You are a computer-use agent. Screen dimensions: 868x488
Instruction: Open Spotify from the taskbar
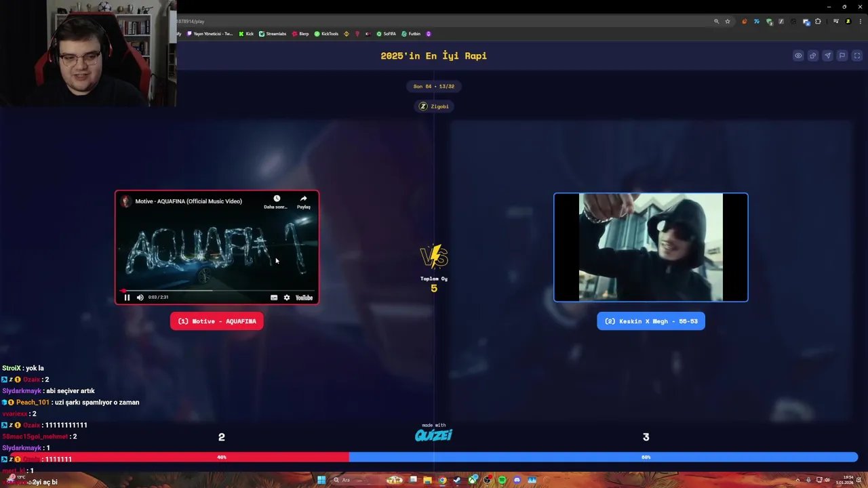(502, 480)
